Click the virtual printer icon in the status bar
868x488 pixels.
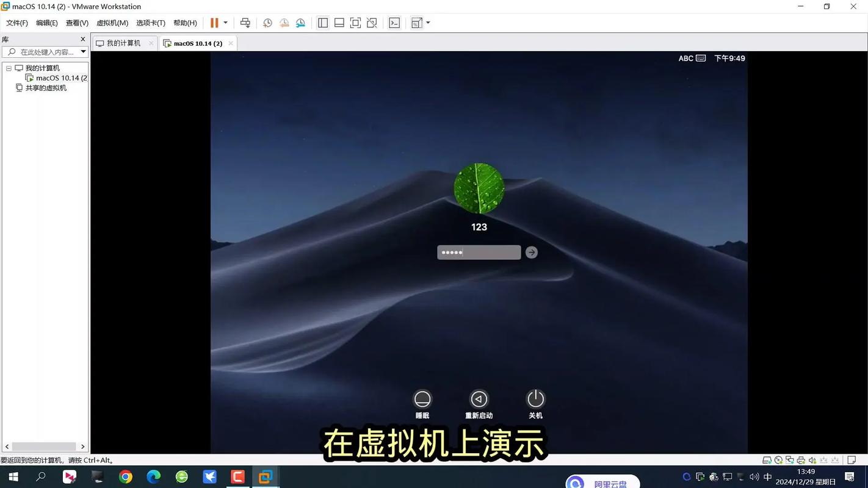(x=800, y=460)
